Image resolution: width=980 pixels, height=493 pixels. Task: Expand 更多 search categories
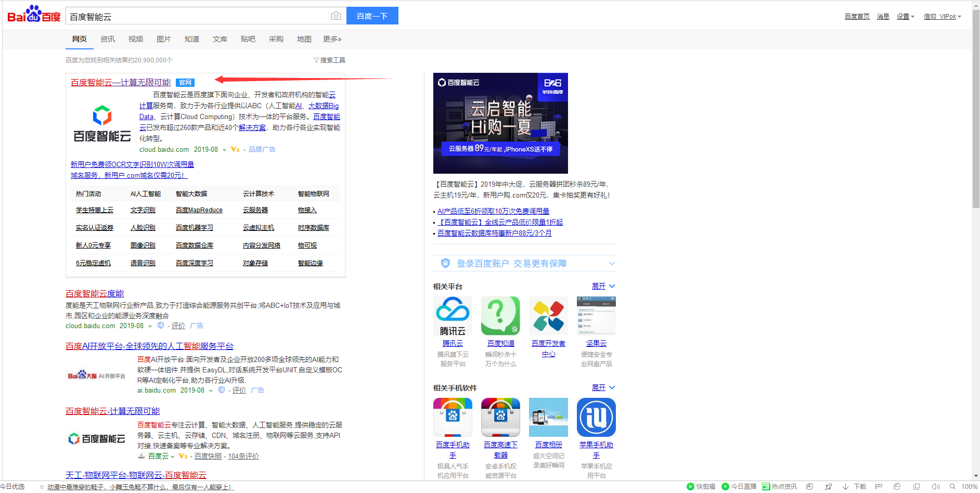tap(332, 39)
